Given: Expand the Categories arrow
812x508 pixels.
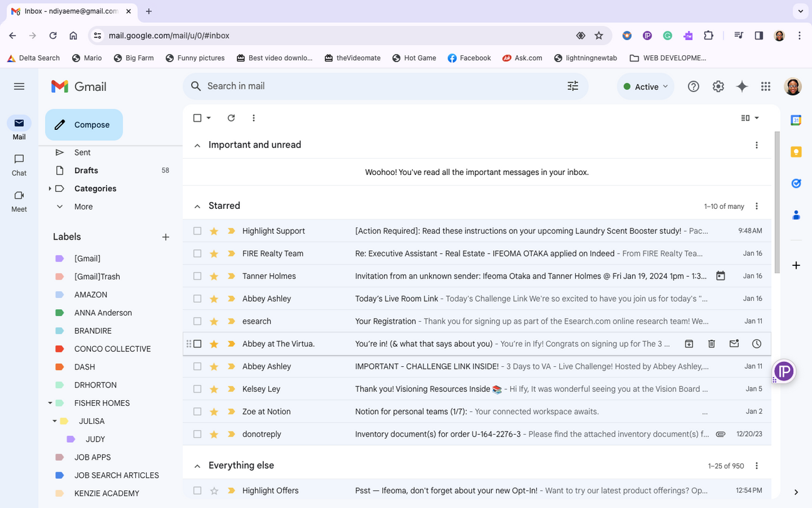Looking at the screenshot, I should pyautogui.click(x=49, y=189).
